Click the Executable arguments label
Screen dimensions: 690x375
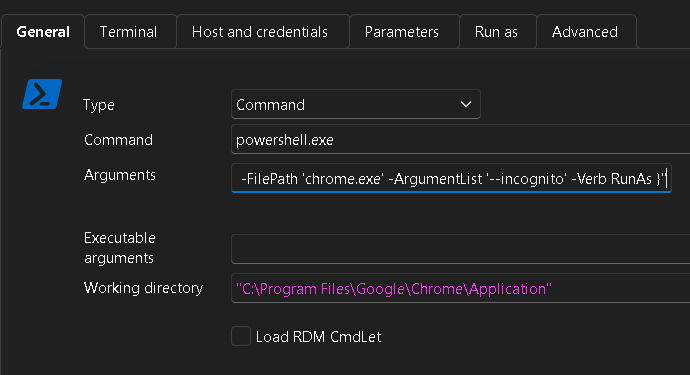coord(119,248)
